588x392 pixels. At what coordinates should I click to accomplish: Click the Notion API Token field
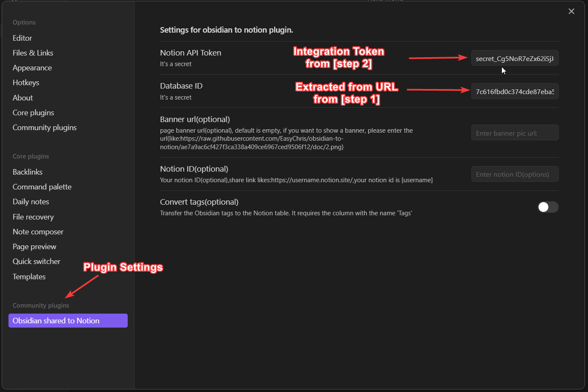[x=514, y=58]
